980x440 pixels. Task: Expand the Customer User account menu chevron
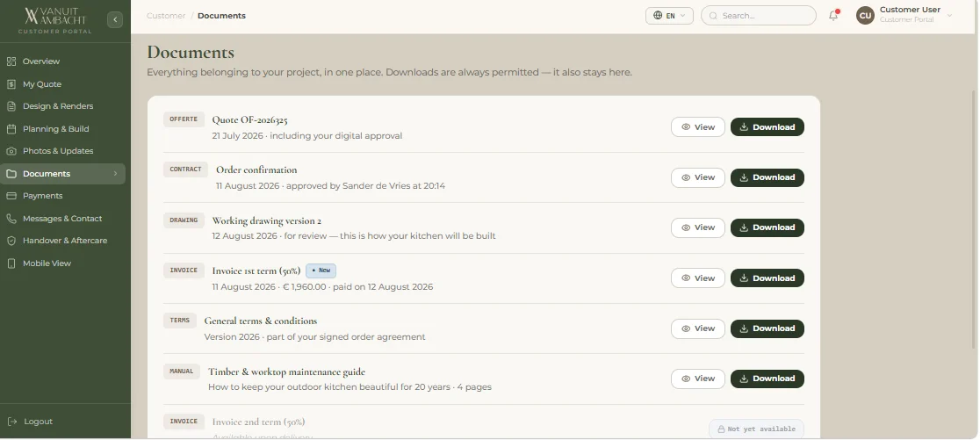tap(949, 16)
